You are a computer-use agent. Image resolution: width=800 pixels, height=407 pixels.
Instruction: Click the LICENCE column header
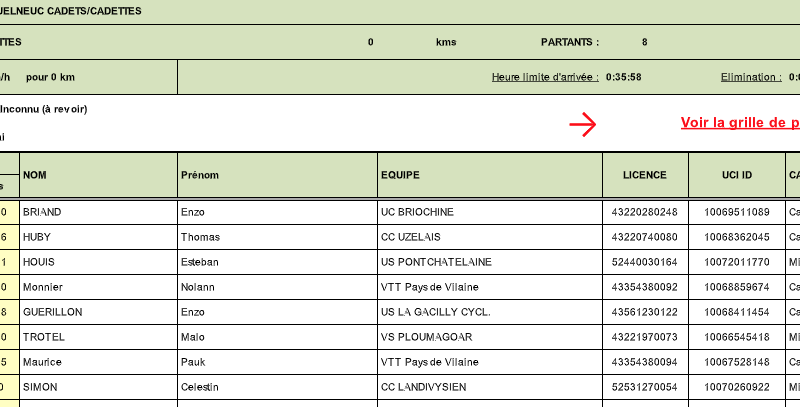[x=644, y=175]
